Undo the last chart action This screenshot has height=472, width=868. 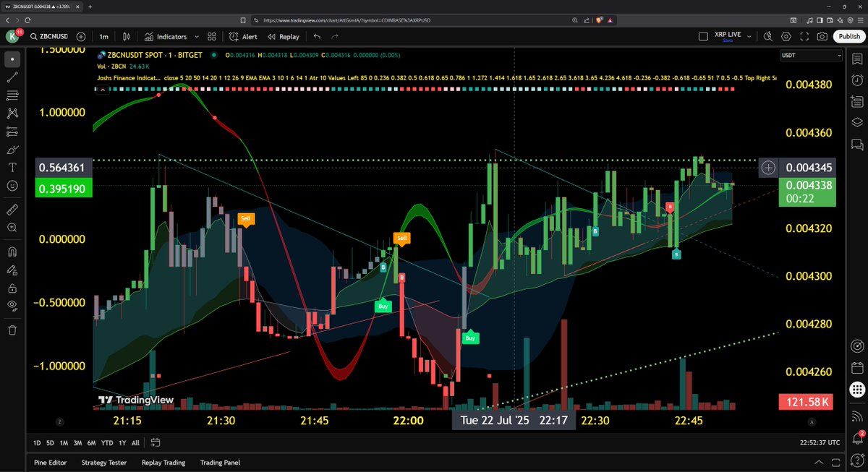coord(317,36)
